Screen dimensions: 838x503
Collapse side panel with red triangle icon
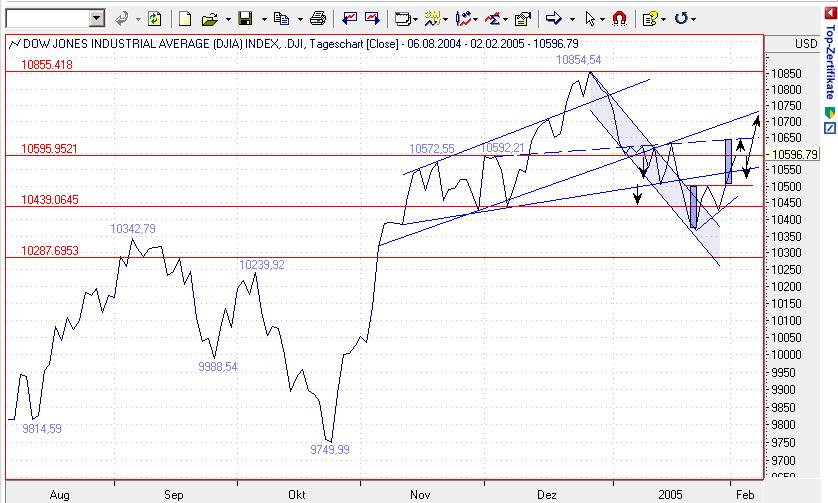[x=830, y=13]
